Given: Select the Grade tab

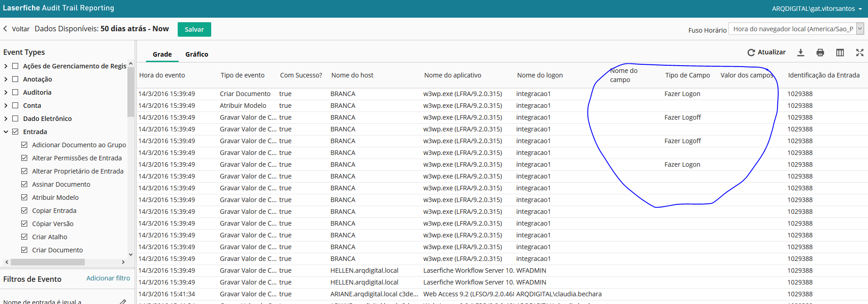Looking at the screenshot, I should point(162,54).
